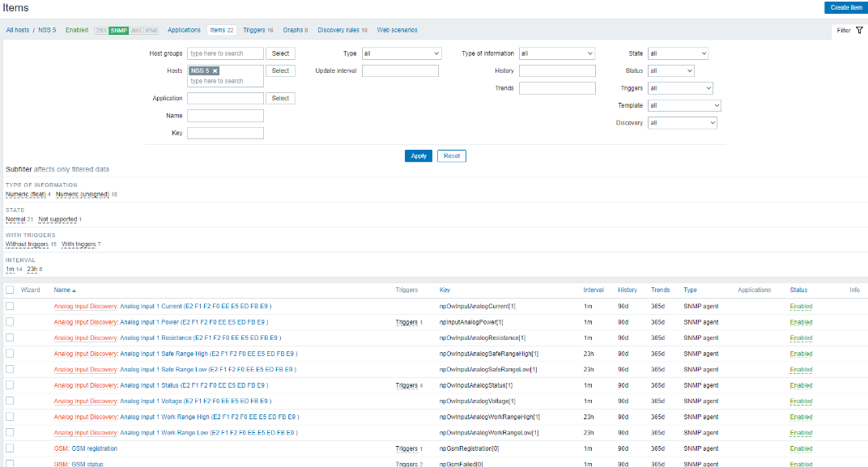Toggle the select-all items checkbox

pyautogui.click(x=10, y=290)
